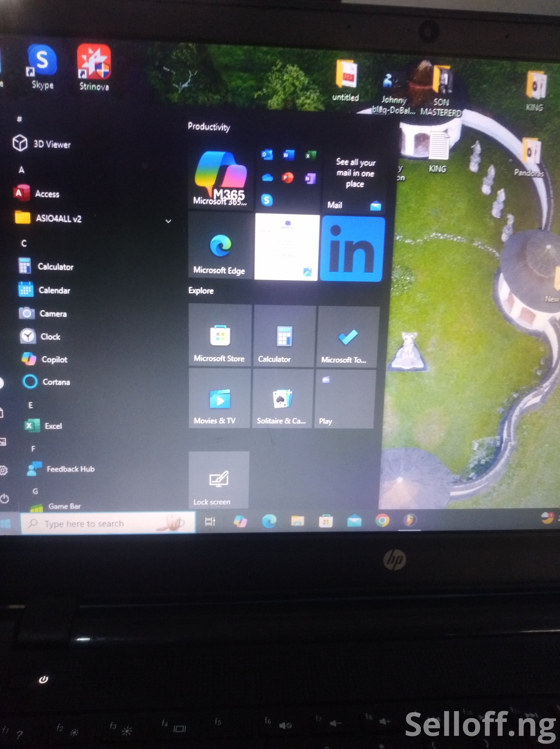
Task: Open PowerPoint in the Office tile folder
Action: 288,177
